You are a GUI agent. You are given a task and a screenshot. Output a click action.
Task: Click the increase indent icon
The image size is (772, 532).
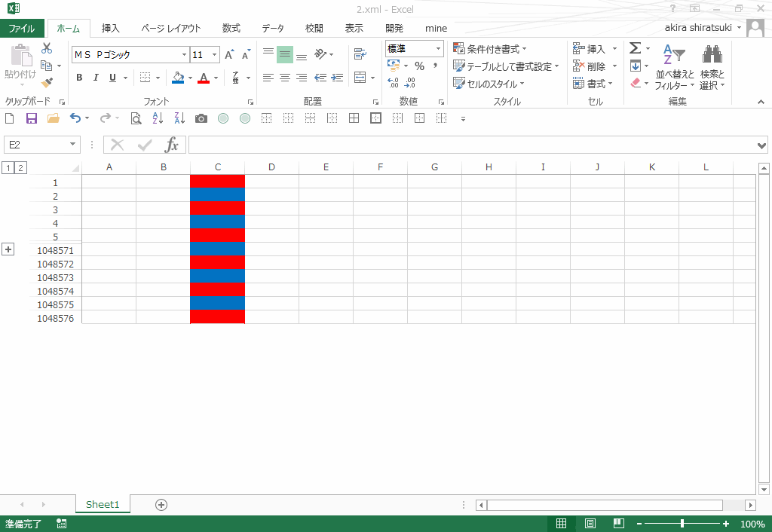pos(337,78)
